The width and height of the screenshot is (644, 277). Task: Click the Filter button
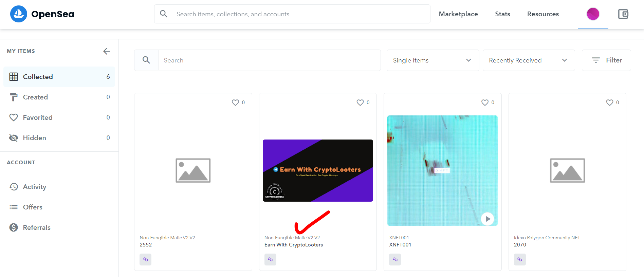(606, 60)
